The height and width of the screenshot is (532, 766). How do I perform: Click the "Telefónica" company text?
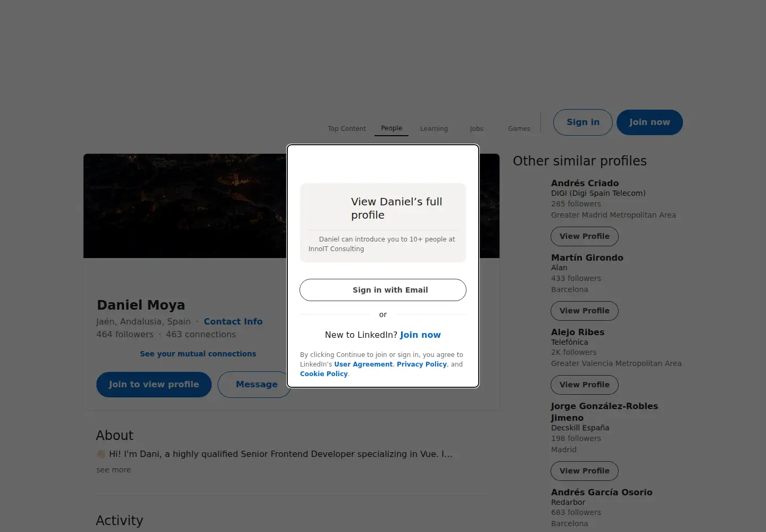click(570, 343)
